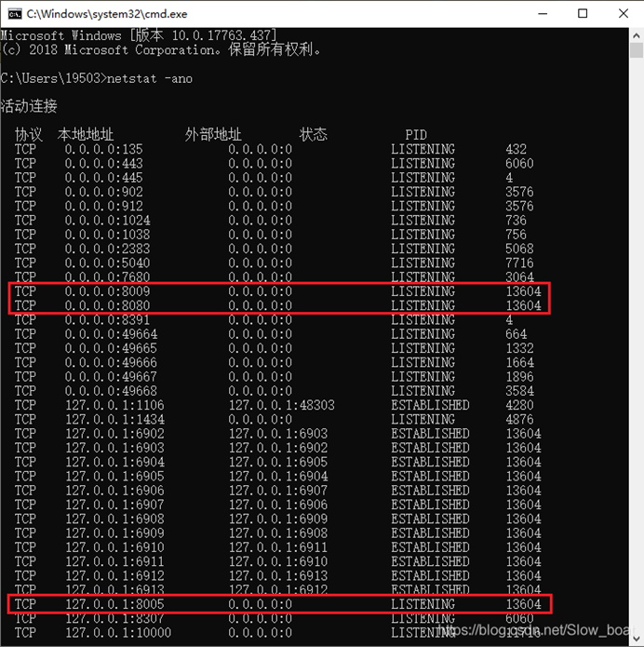644x647 pixels.
Task: Click PID value 1896
Action: 520,377
